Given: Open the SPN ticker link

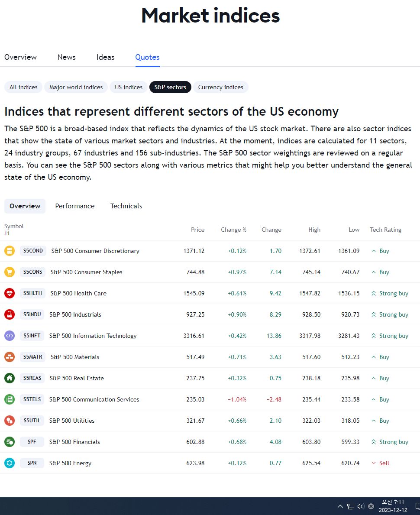Looking at the screenshot, I should [32, 463].
